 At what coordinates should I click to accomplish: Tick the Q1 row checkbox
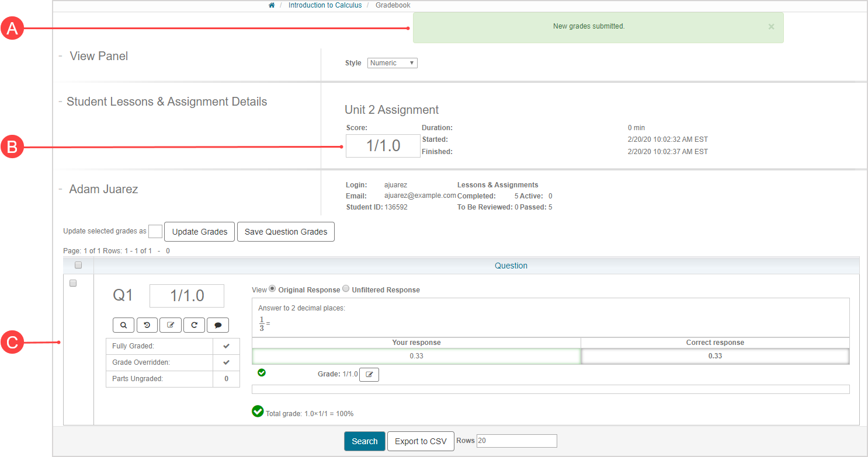pos(73,283)
